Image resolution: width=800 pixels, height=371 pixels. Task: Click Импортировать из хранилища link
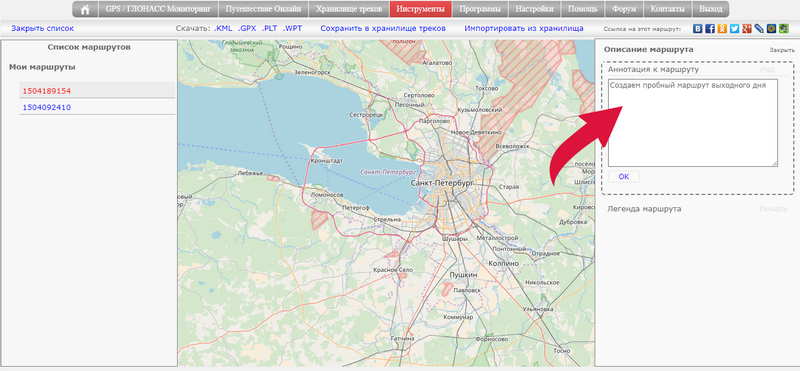coord(524,29)
